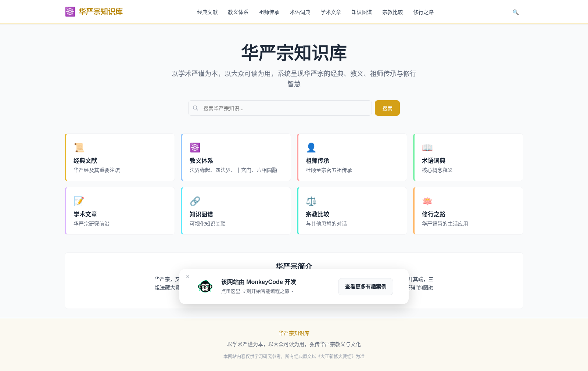Screen dimensions: 588x371
Task: Open the 宗教比较 card title
Action: tap(318, 214)
